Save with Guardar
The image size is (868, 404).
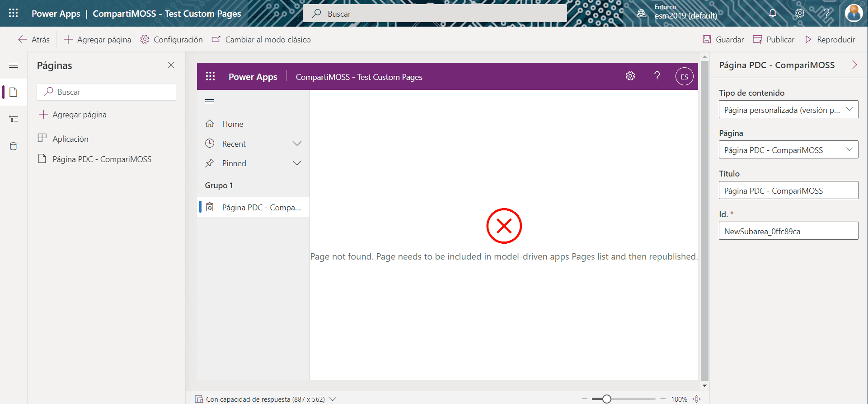tap(723, 40)
